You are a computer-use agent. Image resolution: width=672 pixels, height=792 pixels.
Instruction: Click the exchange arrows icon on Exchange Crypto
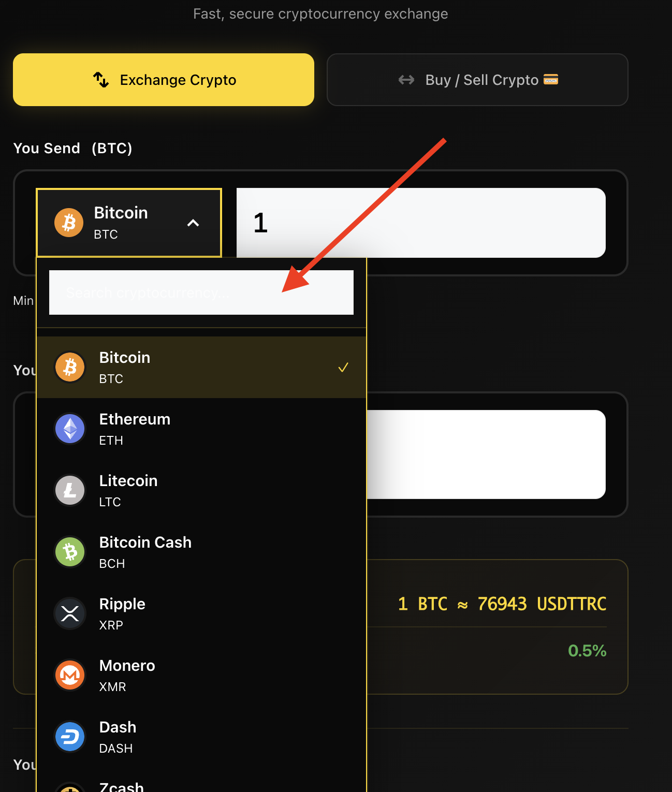click(100, 80)
